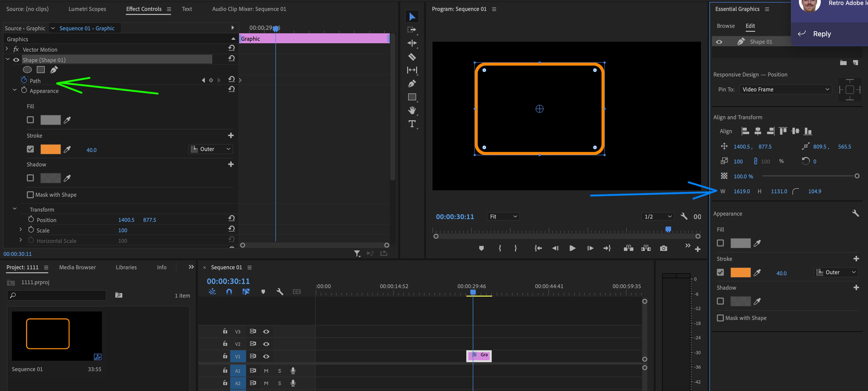Open the Pin To Video Frame dropdown

(x=785, y=89)
